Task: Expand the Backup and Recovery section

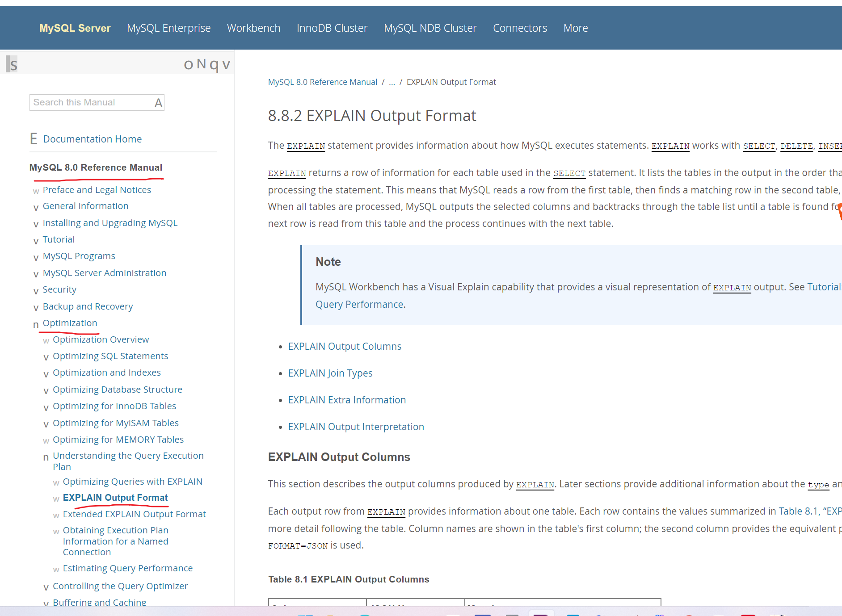Action: point(36,307)
